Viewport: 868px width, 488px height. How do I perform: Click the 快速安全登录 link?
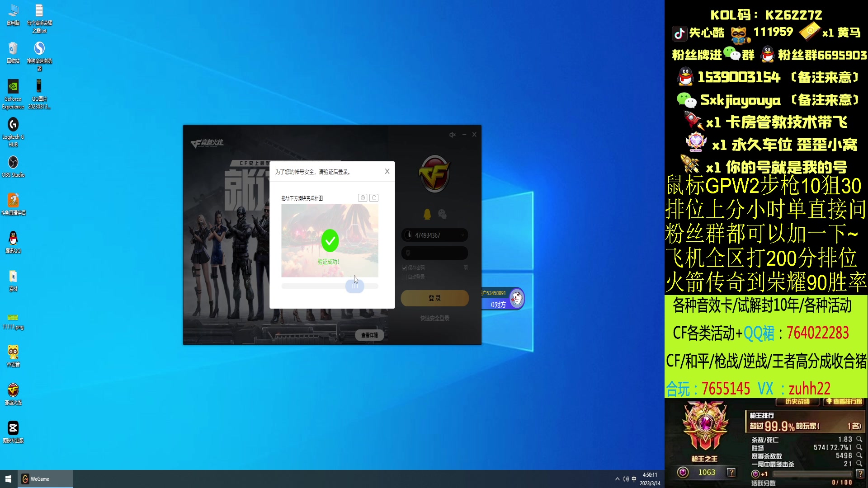tap(434, 318)
